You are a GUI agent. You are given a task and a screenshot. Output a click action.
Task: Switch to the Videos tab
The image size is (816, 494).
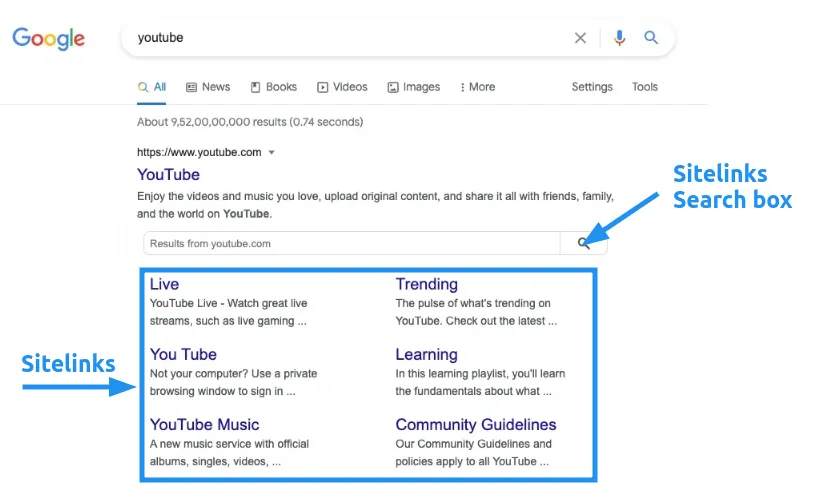click(x=342, y=87)
